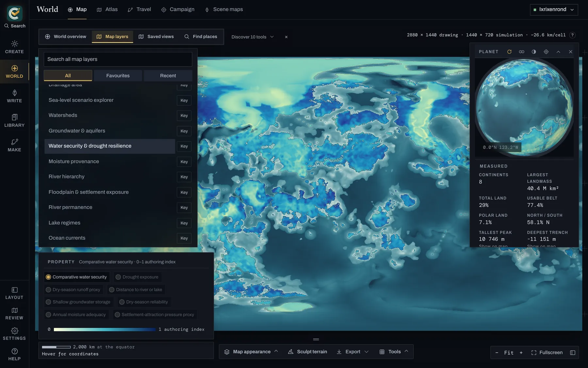Open the Ixrixenrond world dropdown

click(554, 9)
